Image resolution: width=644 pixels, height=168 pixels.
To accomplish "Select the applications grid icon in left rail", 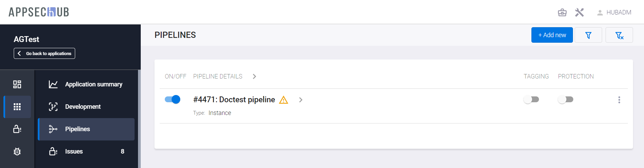I will (x=17, y=107).
